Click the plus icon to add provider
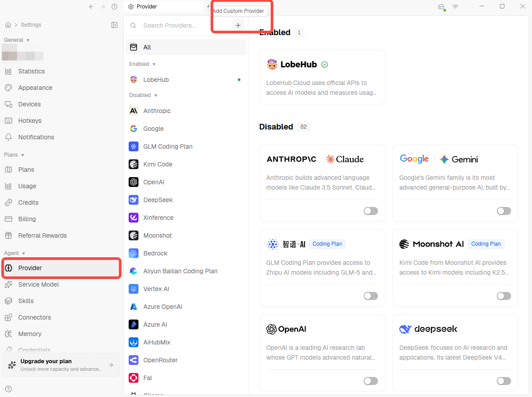Viewport: 532px width, 397px height. tap(238, 25)
